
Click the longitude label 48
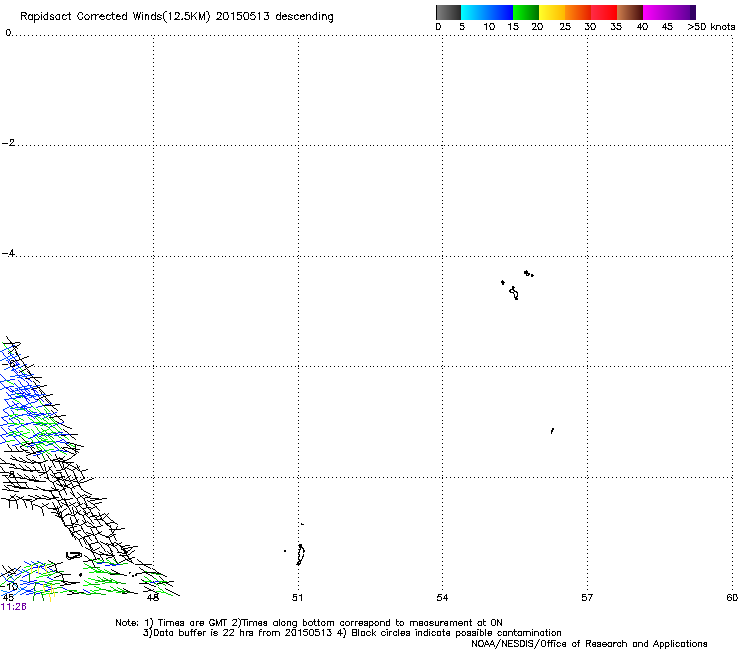(x=153, y=598)
